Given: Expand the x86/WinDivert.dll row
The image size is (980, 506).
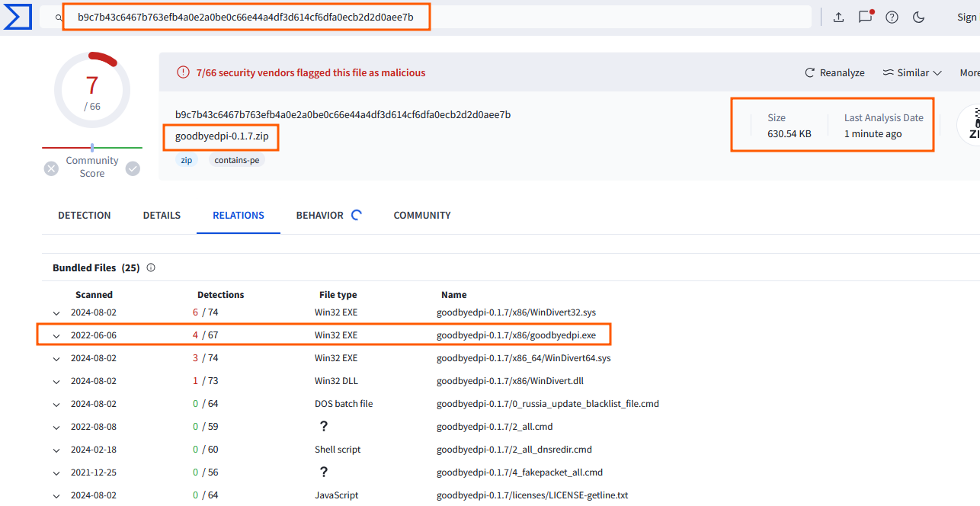Looking at the screenshot, I should point(56,381).
